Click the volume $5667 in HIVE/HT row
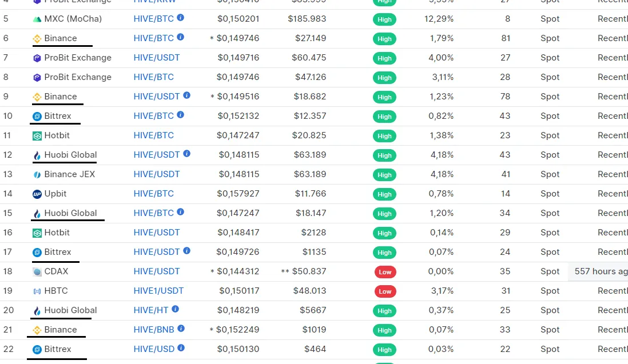The height and width of the screenshot is (364, 628). [313, 310]
